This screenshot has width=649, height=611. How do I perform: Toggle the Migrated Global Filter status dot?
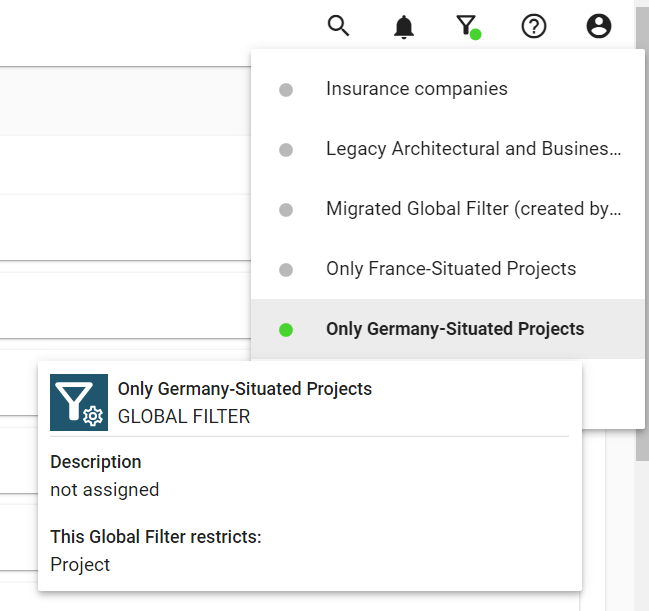tap(286, 210)
